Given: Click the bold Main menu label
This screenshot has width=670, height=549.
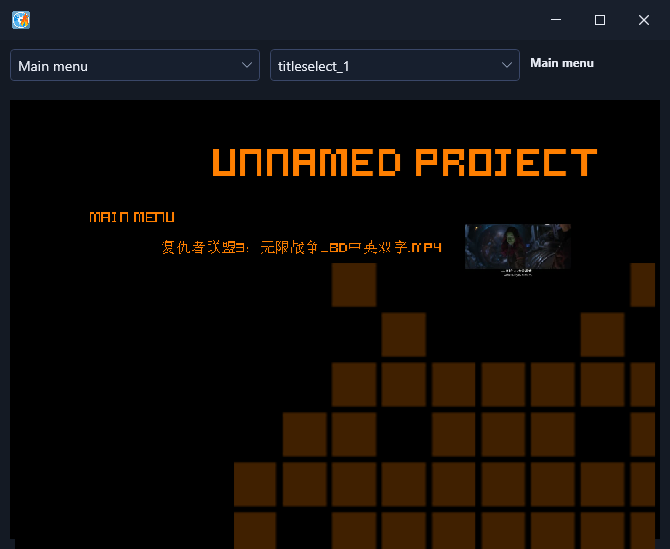Looking at the screenshot, I should tap(562, 63).
